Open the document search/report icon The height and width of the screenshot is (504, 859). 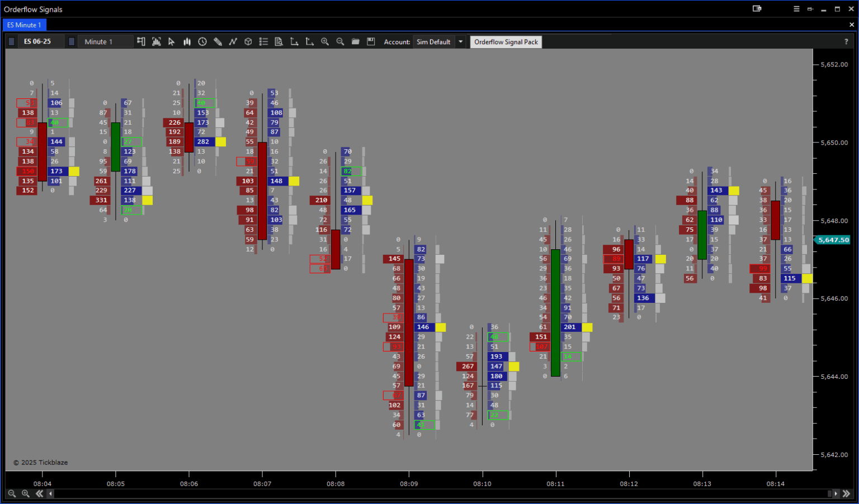(279, 41)
